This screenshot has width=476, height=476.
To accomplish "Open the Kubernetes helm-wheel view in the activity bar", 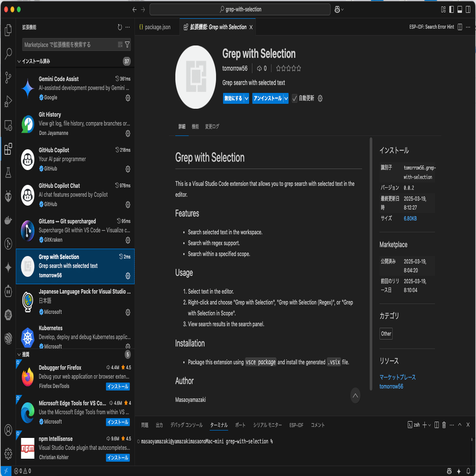I will point(8,315).
